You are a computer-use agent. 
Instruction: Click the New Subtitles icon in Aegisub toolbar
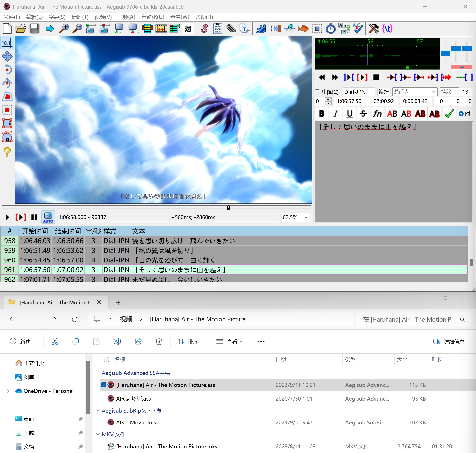click(x=7, y=29)
